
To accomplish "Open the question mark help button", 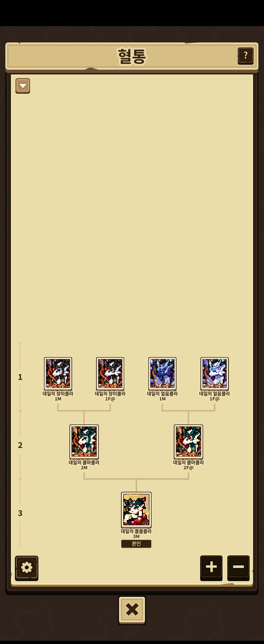I will [x=245, y=56].
